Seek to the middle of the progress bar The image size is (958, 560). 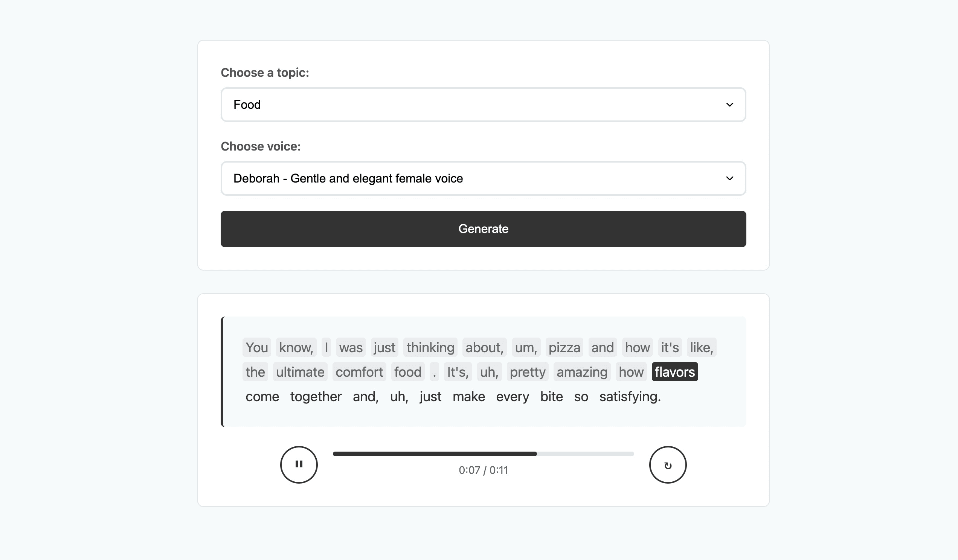[483, 453]
